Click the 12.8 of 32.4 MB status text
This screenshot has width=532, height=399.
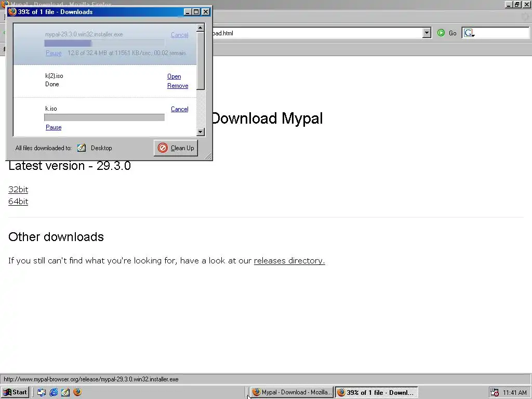click(127, 53)
